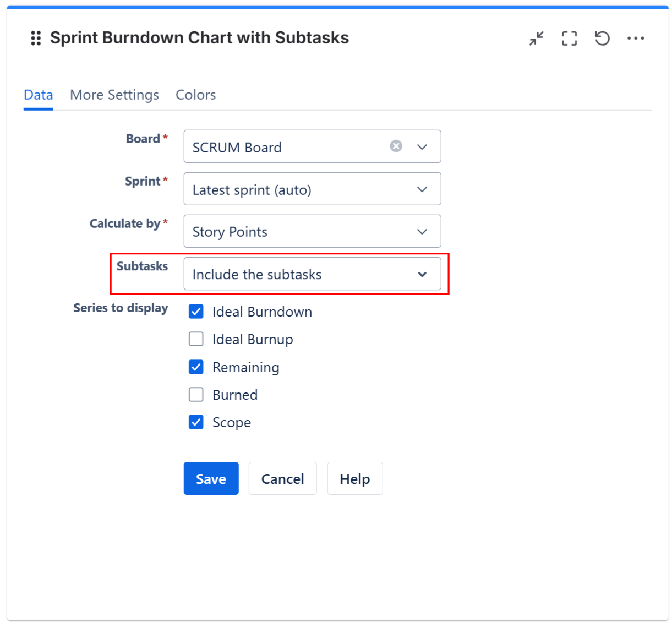Image resolution: width=672 pixels, height=627 pixels.
Task: Open the Colors tab
Action: click(x=195, y=95)
